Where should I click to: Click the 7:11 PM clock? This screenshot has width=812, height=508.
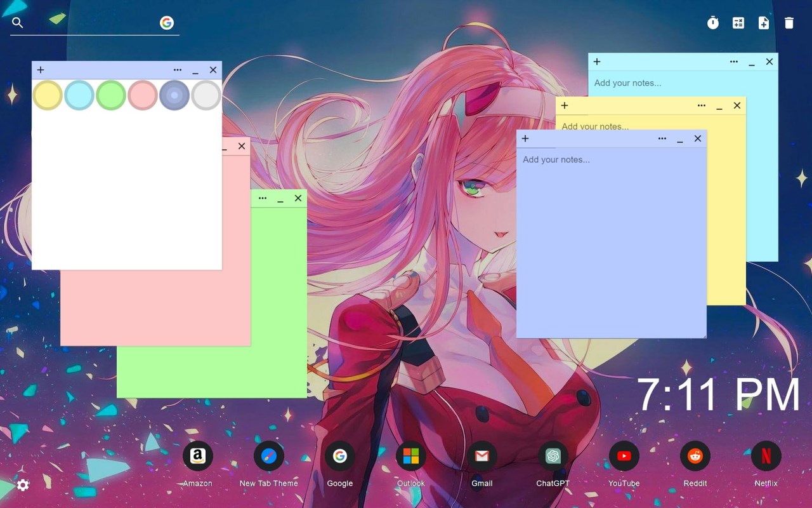(718, 395)
